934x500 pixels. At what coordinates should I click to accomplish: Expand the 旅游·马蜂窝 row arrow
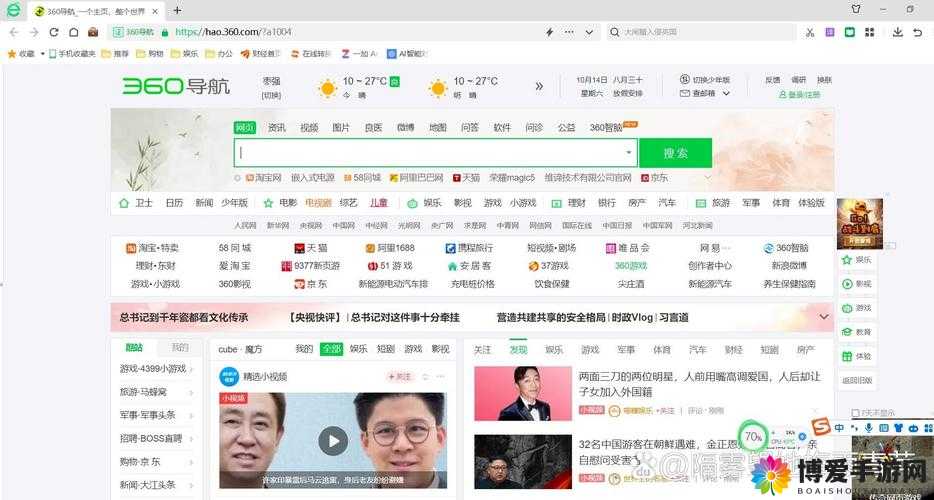[x=191, y=393]
